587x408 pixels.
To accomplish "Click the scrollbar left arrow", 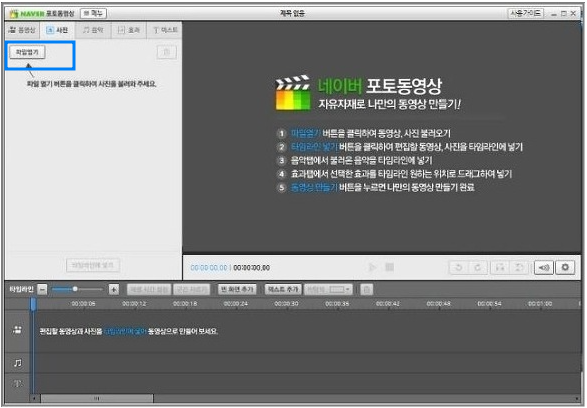I will [34, 398].
